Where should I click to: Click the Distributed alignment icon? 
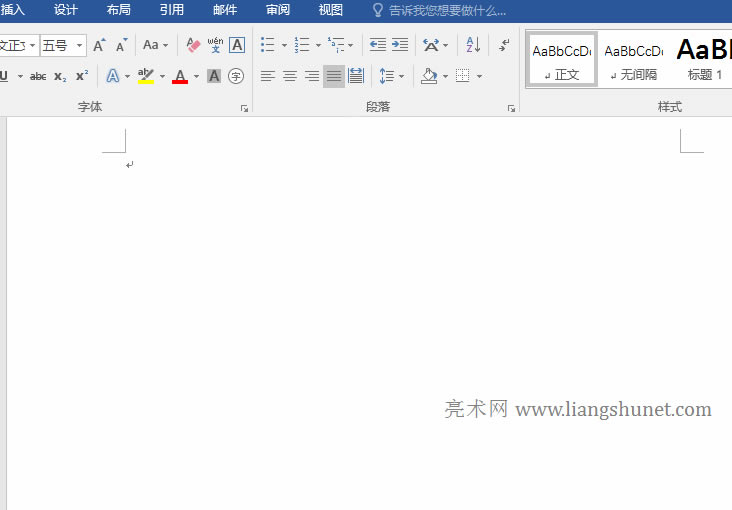(356, 76)
